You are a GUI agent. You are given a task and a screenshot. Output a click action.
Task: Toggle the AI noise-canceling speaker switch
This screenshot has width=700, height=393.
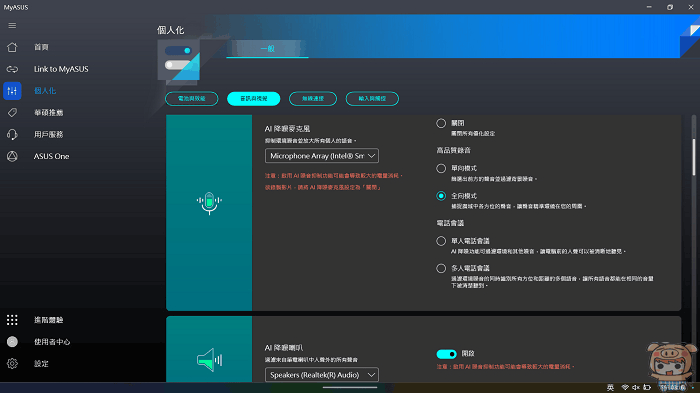tap(446, 354)
